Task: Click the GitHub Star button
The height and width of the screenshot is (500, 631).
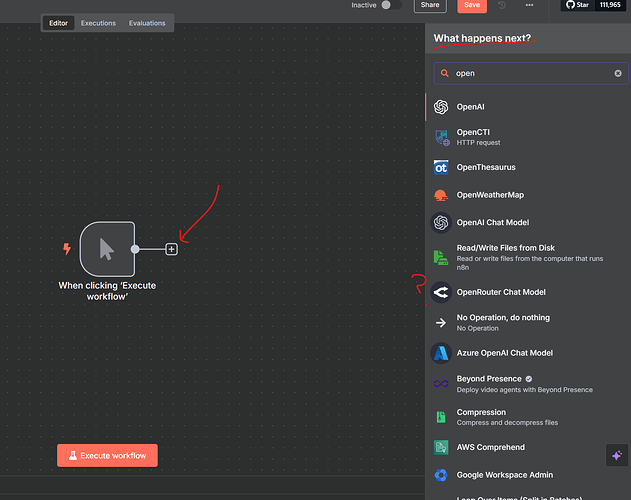Action: click(x=577, y=5)
